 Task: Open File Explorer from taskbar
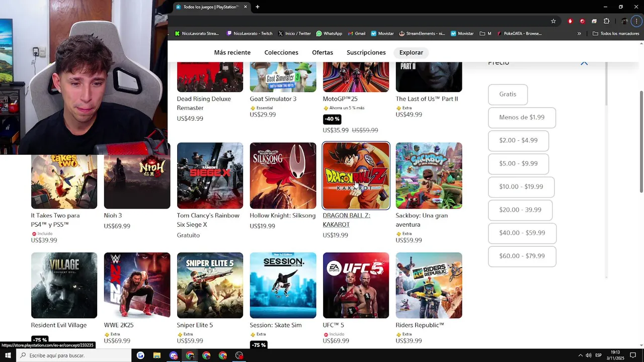156,355
